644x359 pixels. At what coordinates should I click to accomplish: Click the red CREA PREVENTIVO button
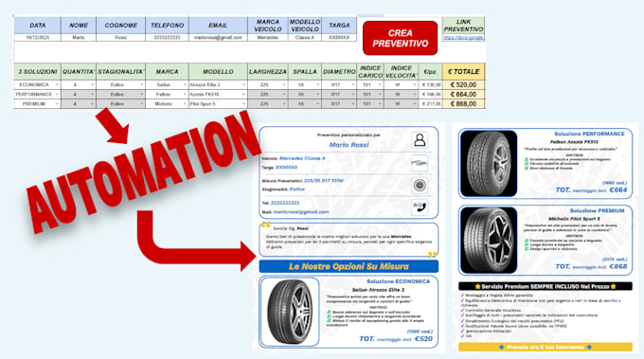pos(400,38)
